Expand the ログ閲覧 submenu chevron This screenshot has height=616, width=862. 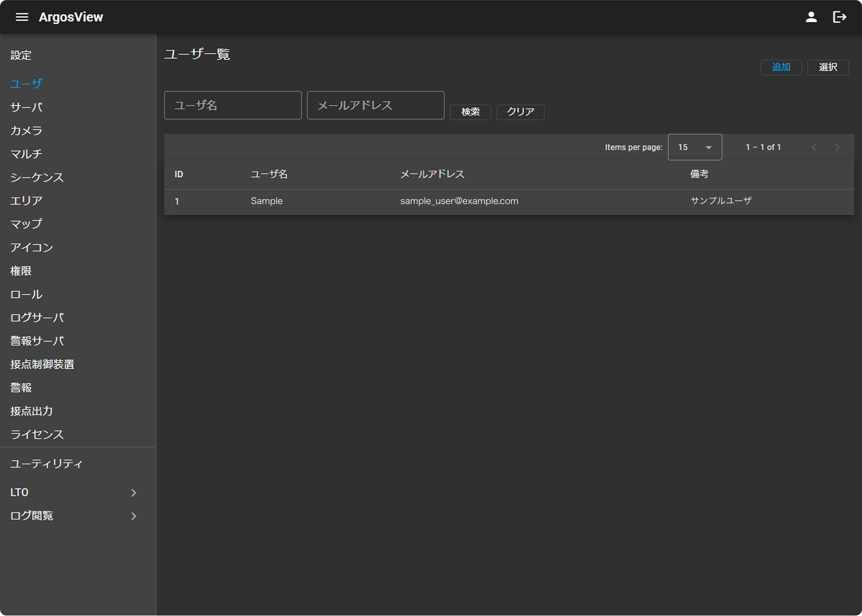(x=134, y=516)
